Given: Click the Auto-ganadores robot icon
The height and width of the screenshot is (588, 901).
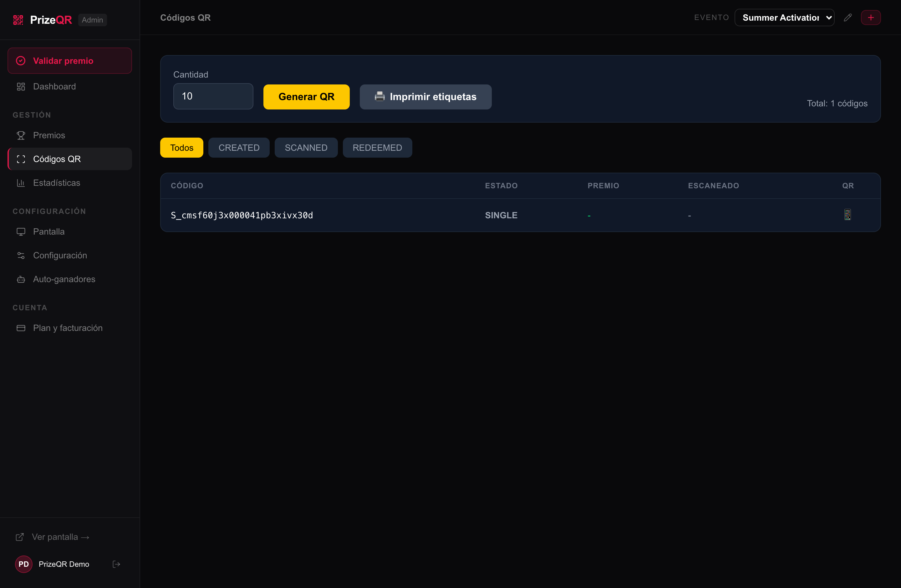Looking at the screenshot, I should point(21,279).
